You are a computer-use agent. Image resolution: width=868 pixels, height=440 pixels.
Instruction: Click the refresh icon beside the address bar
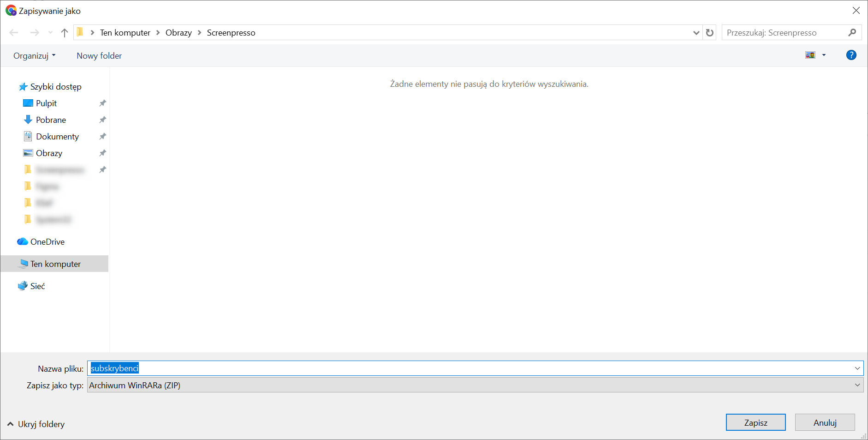tap(710, 33)
